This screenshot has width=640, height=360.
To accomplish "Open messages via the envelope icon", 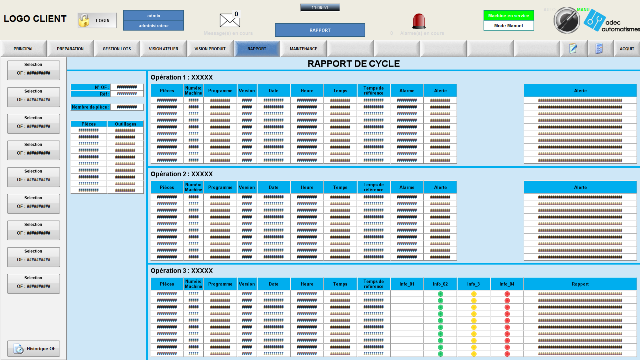I will point(229,19).
